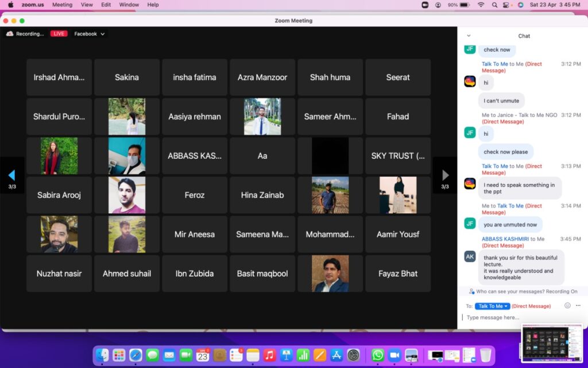This screenshot has width=588, height=368.
Task: Click the Who can see your messages icon
Action: 471,292
